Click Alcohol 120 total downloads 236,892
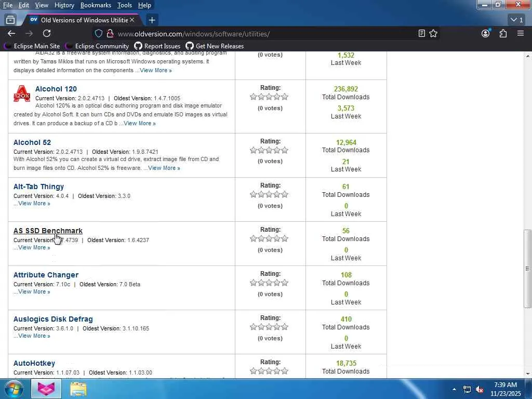 [x=345, y=89]
